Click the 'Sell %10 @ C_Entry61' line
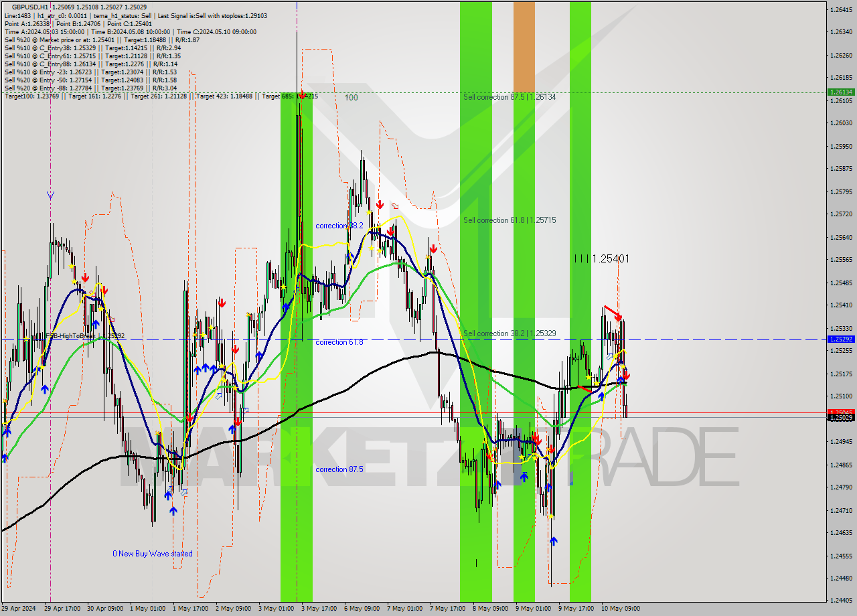This screenshot has width=857, height=616. coord(92,56)
